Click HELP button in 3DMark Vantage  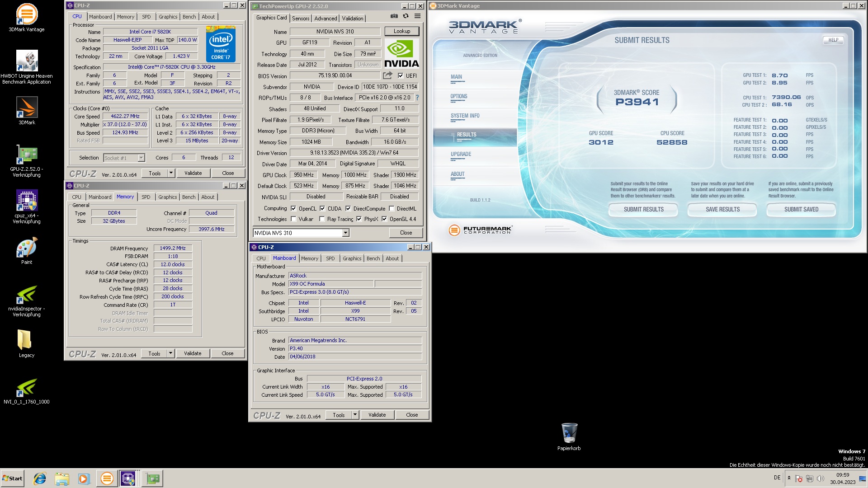pos(833,40)
